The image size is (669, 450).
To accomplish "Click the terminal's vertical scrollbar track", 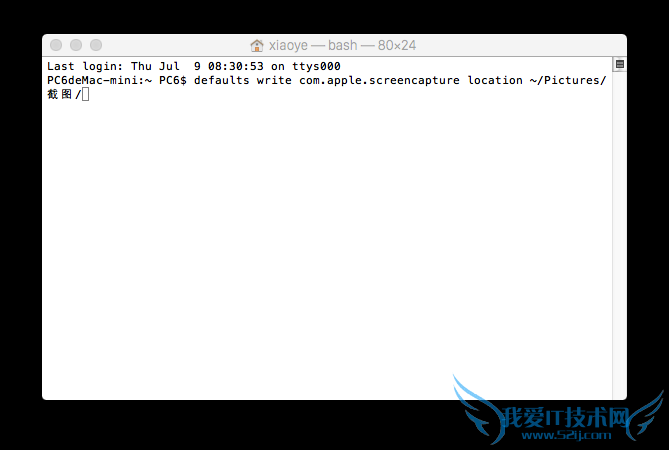I will (620, 235).
